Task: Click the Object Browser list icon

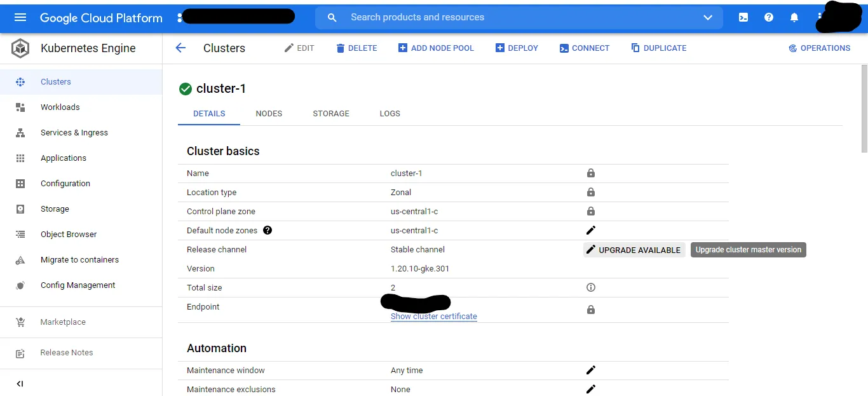Action: [20, 235]
